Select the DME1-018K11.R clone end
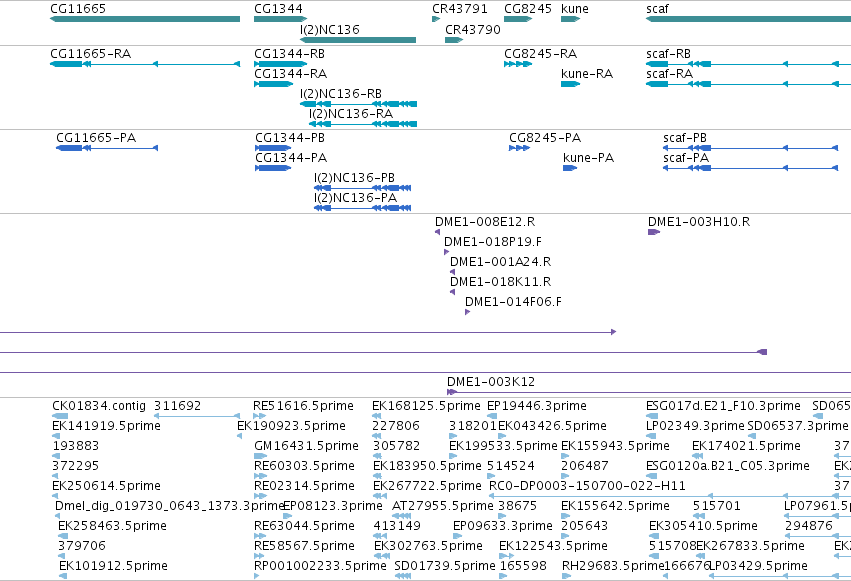The image size is (851, 581). 453,292
